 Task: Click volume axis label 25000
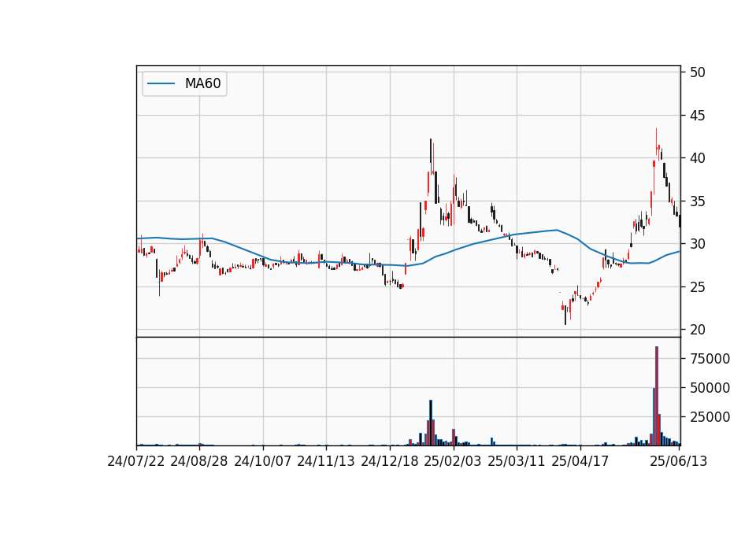[x=710, y=417]
